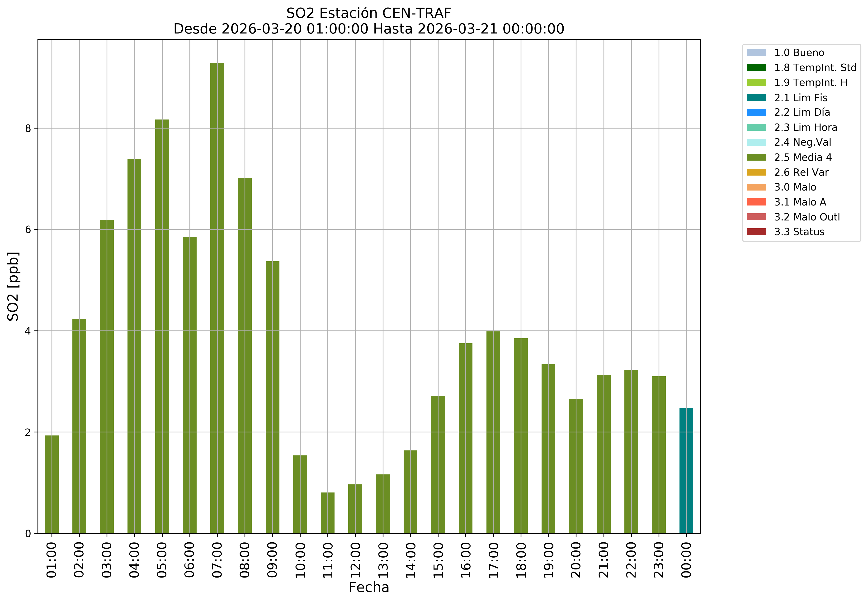Click the y-axis tick label 6
The height and width of the screenshot is (602, 868).
28,229
